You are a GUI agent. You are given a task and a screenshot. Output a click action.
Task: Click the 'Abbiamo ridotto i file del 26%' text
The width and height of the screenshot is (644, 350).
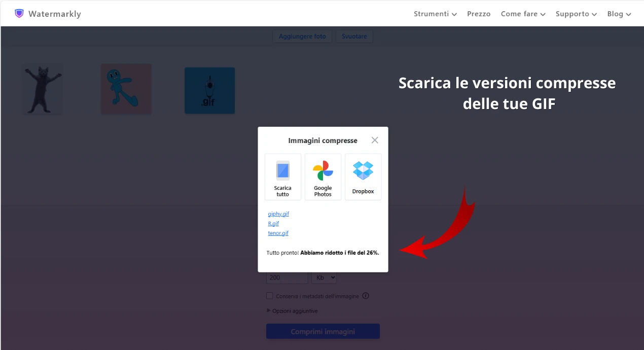coord(340,253)
